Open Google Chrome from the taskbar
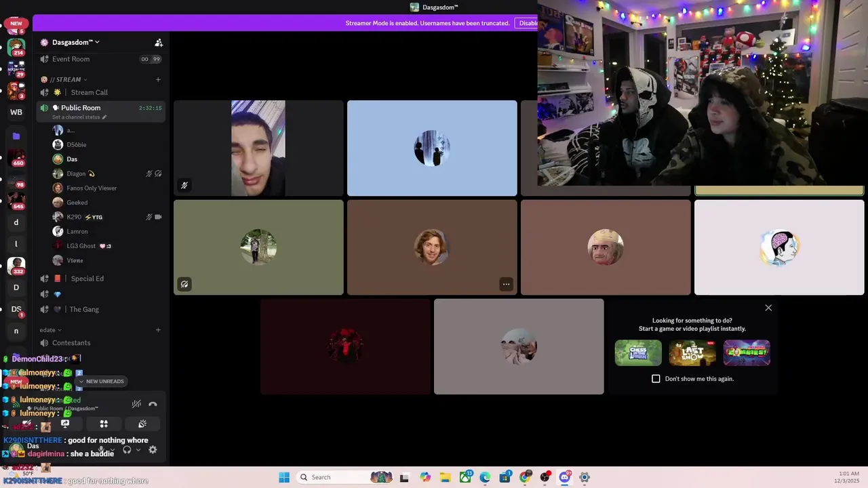The image size is (868, 488). [x=525, y=477]
